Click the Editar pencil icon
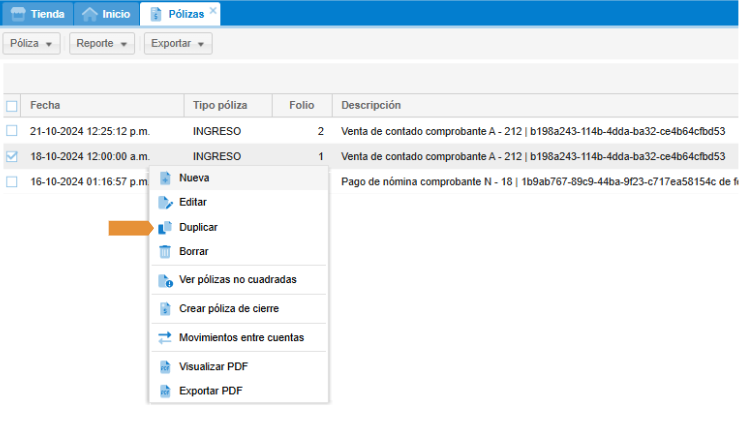This screenshot has width=742, height=428. pos(166,203)
